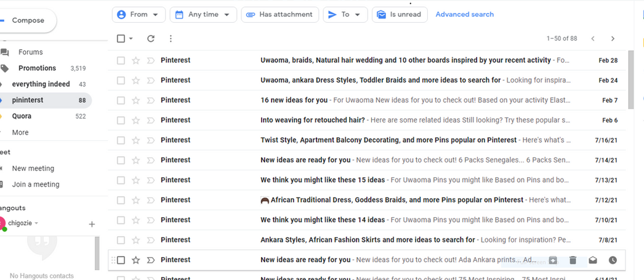The height and width of the screenshot is (280, 644).
Task: Refresh the inbox with the reload icon
Action: 151,39
